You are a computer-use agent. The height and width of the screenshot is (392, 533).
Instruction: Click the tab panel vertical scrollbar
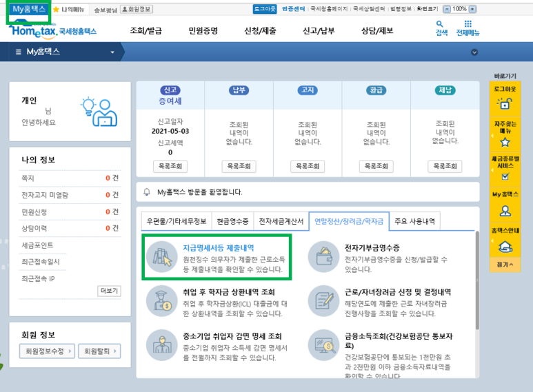(x=477, y=280)
